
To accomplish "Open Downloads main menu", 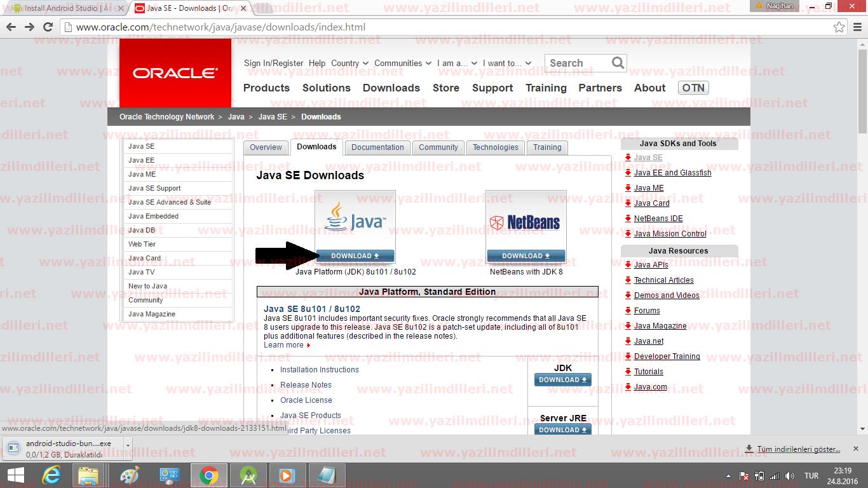I will pyautogui.click(x=391, y=88).
